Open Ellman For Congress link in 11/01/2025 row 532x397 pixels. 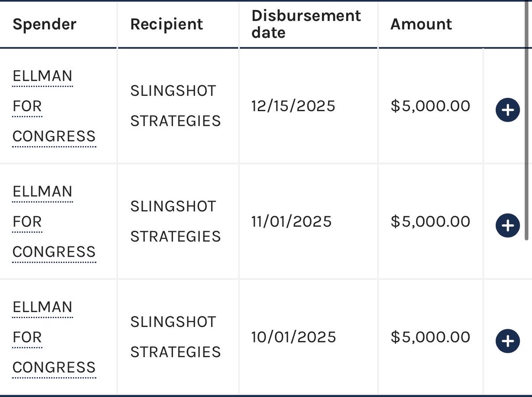54,222
